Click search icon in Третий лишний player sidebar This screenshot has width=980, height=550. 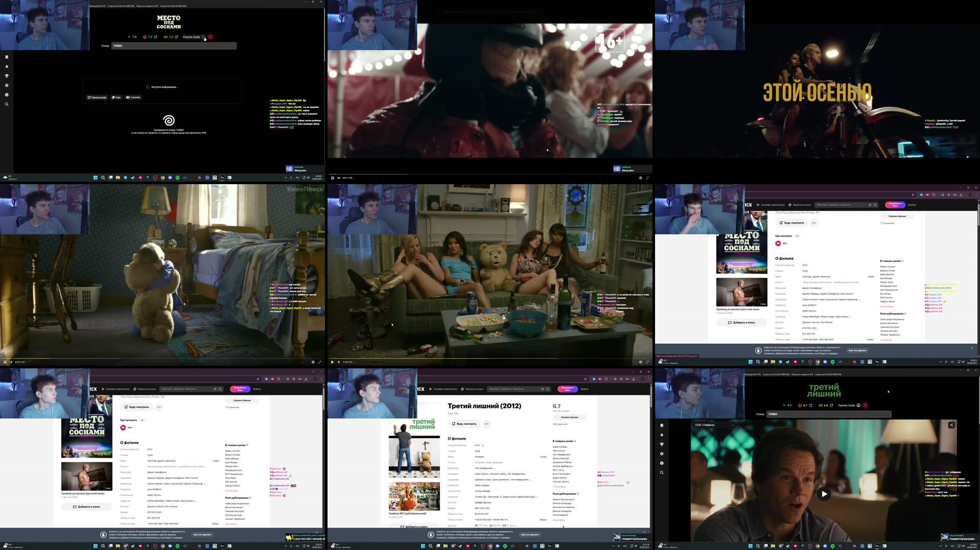[x=662, y=472]
